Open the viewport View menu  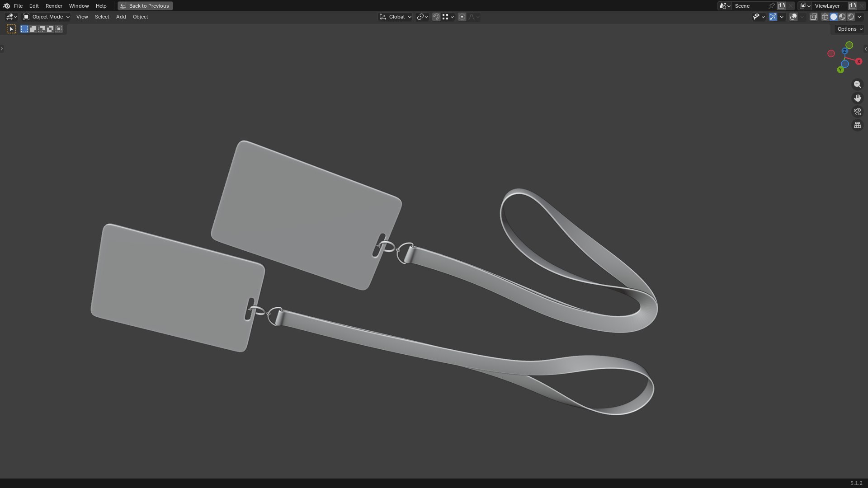(82, 17)
